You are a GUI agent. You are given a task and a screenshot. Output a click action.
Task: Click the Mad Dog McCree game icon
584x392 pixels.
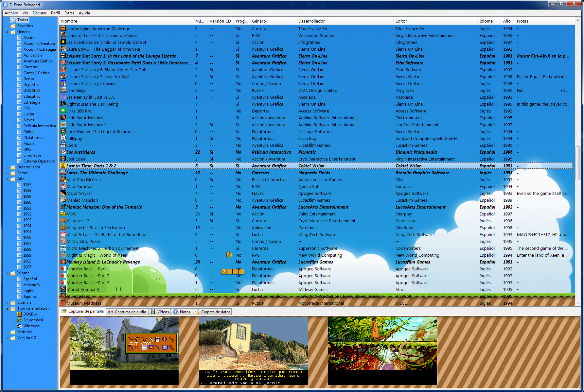click(x=63, y=179)
